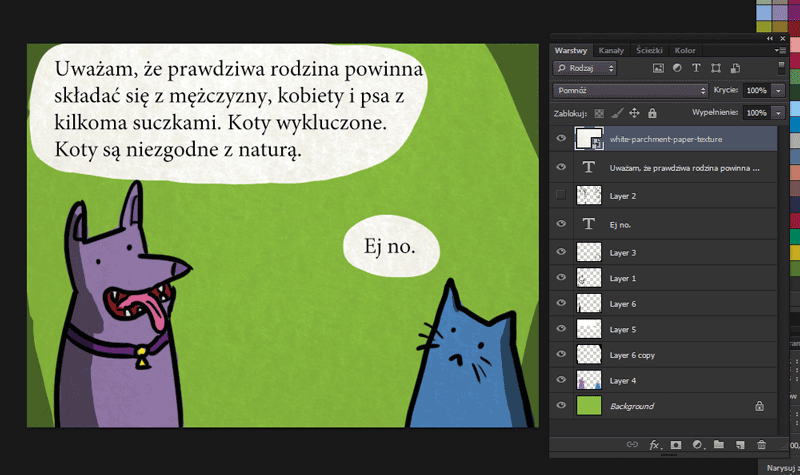800x475 pixels.
Task: Create a new layer group
Action: (x=718, y=443)
